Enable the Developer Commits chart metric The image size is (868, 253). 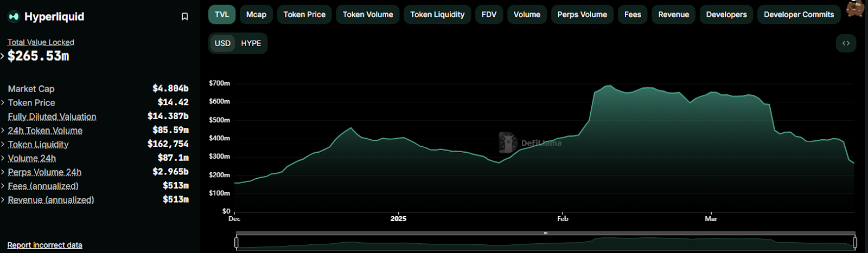coord(799,15)
